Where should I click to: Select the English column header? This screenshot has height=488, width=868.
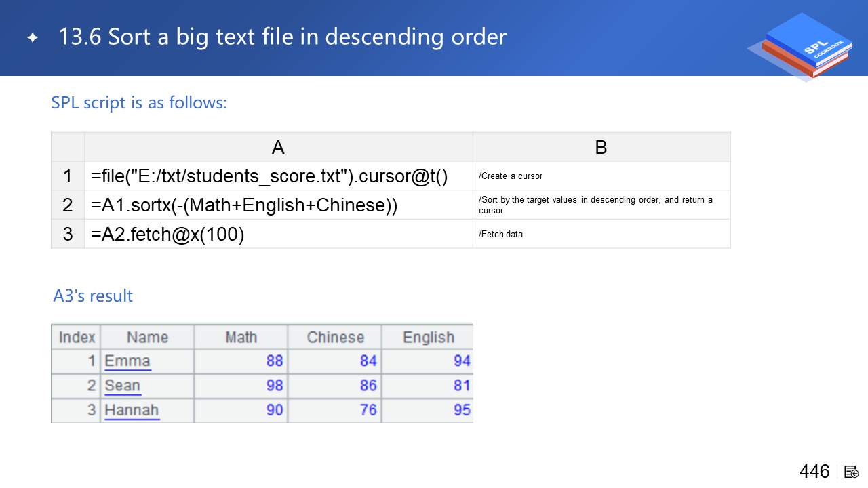[x=428, y=337]
